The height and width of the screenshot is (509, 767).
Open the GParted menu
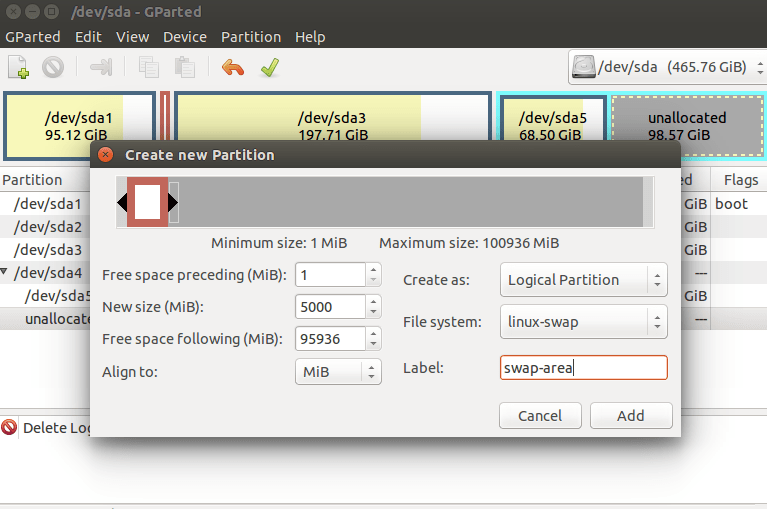point(33,37)
